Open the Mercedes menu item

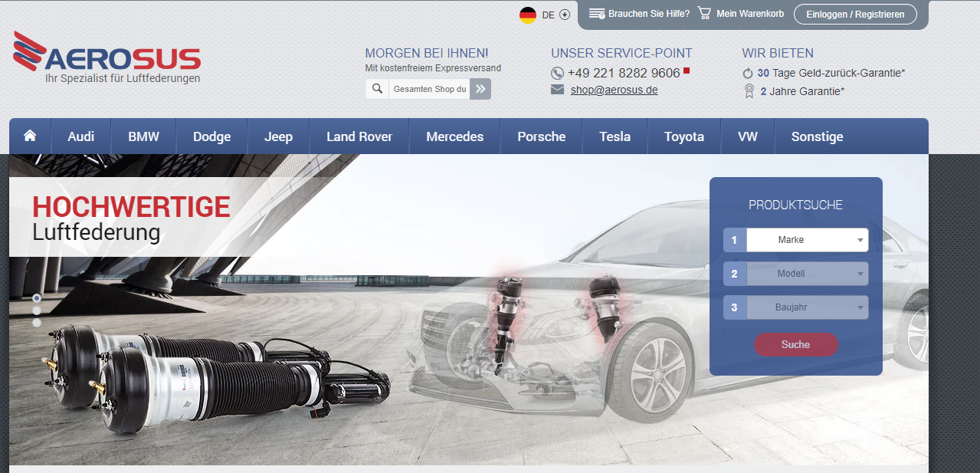point(454,136)
